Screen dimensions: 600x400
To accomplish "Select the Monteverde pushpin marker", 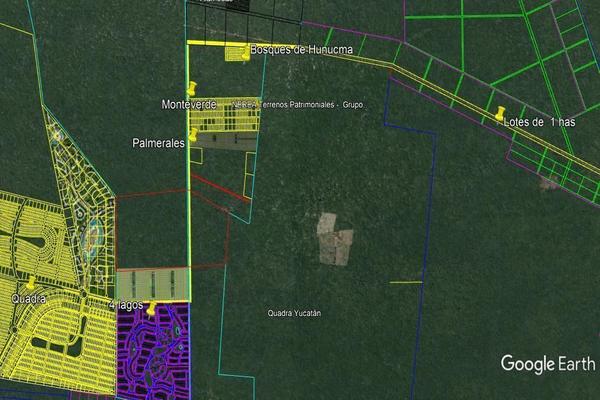I will [x=191, y=90].
